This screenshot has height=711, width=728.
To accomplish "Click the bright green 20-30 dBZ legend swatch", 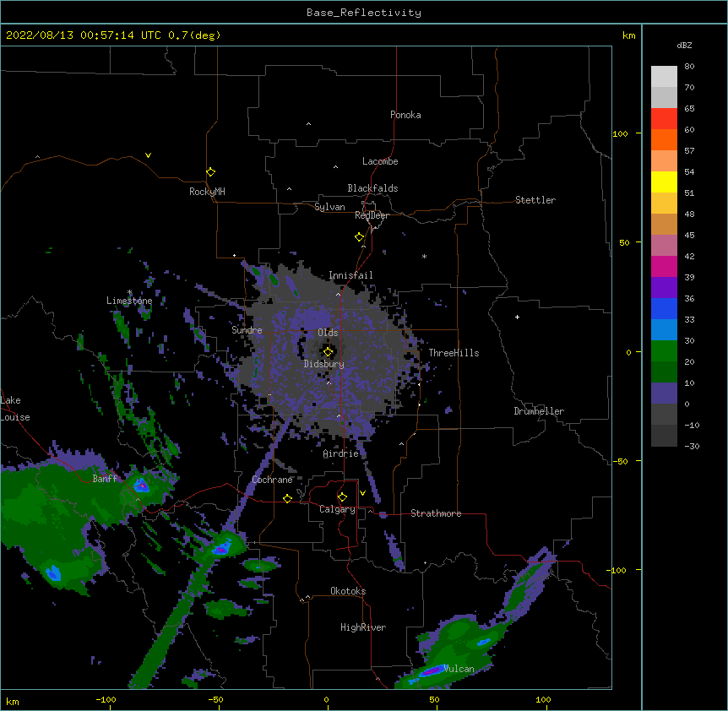I will tap(664, 351).
